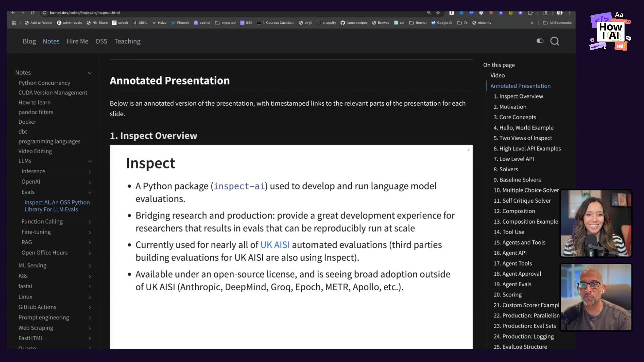Follow the UK AISI hyperlink in slide

click(275, 245)
